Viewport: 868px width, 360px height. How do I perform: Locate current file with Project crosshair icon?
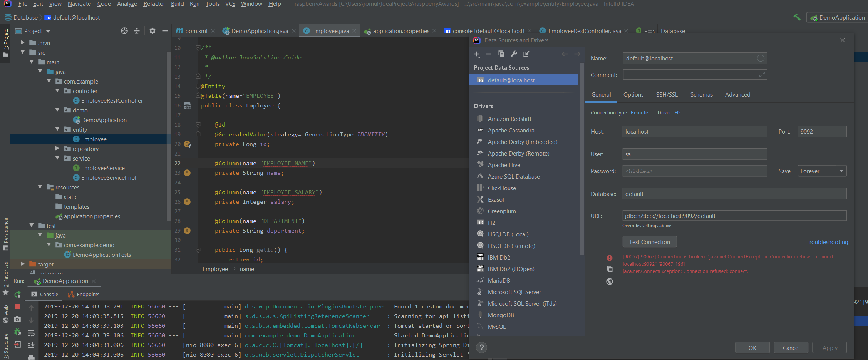tap(124, 31)
